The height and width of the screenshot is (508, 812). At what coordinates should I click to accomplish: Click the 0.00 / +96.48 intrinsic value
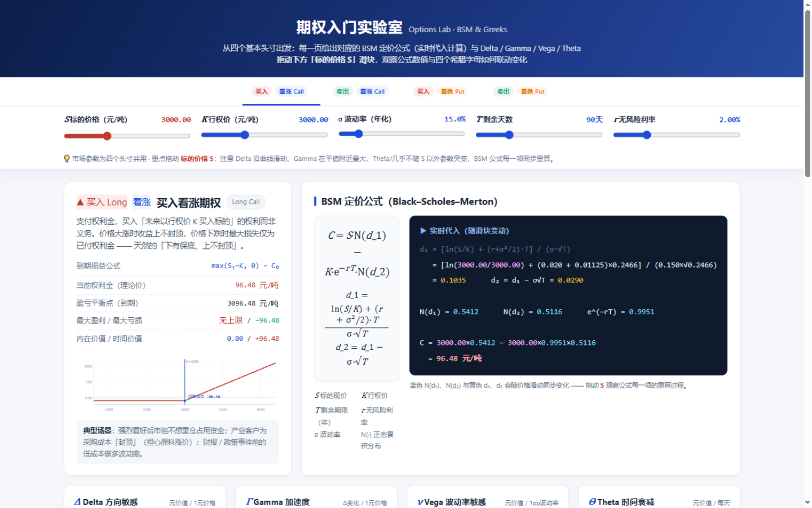(x=253, y=339)
